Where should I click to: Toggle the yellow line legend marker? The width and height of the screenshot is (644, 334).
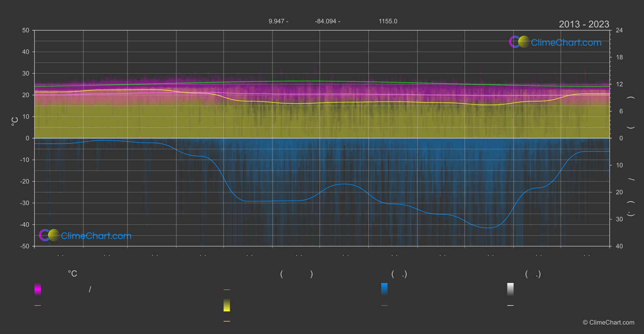(x=227, y=321)
